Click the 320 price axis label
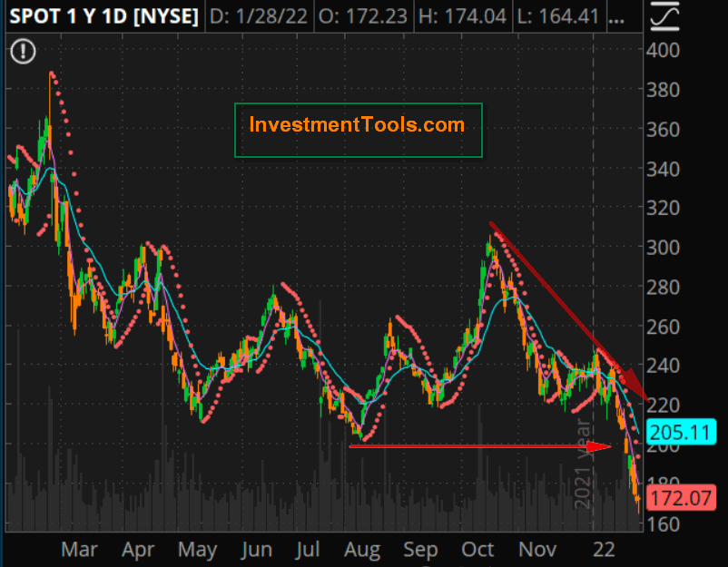This screenshot has width=728, height=567. point(663,208)
